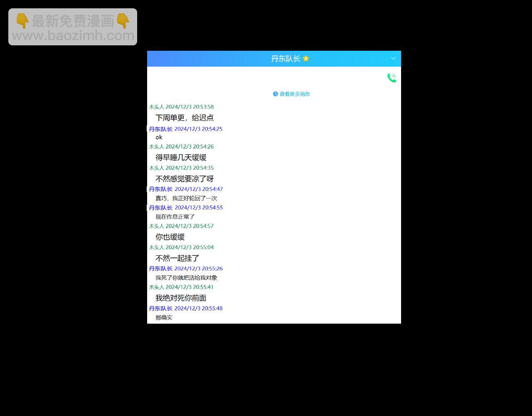The image size is (532, 416).
Task: Click the blue gradient header bar
Action: click(208, 59)
